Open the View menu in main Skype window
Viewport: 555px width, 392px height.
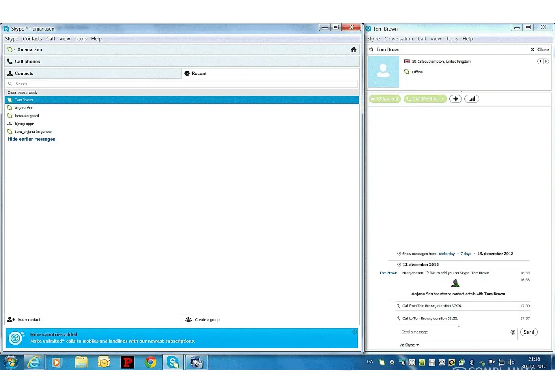[65, 39]
